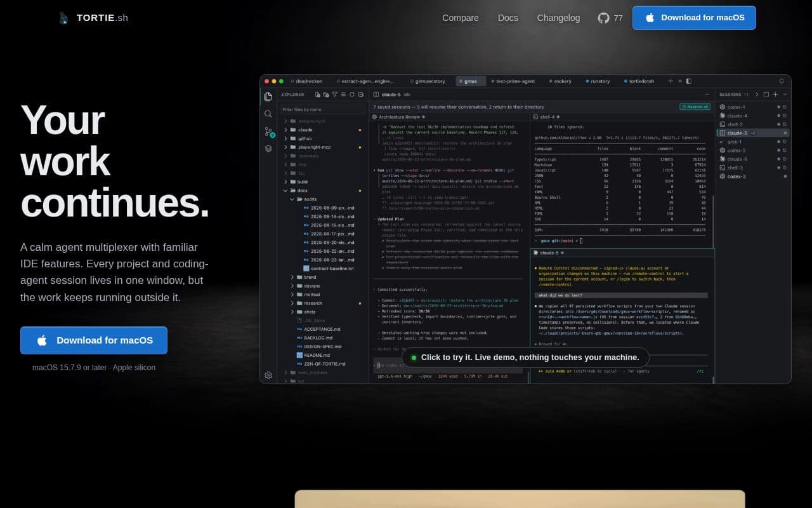Click the new window icon in Sessions header
Image resolution: width=812 pixels, height=508 pixels.
[x=766, y=95]
